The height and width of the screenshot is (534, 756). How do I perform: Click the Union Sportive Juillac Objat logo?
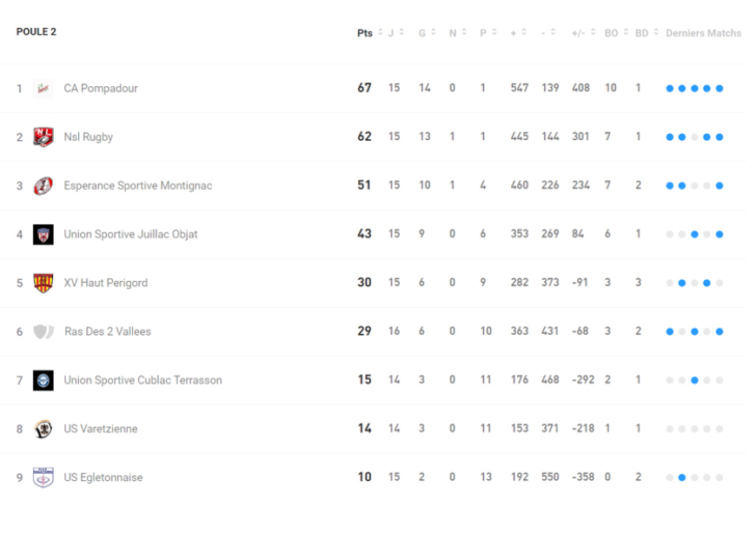pyautogui.click(x=43, y=234)
